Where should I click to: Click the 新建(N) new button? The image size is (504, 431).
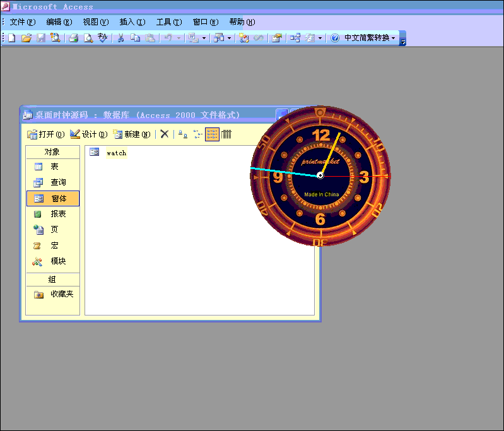point(131,134)
